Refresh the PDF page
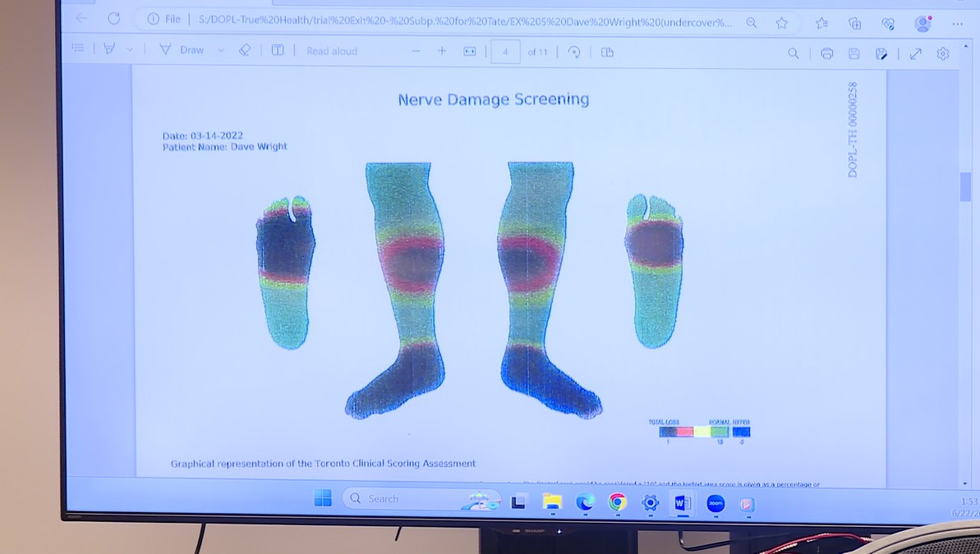980x554 pixels. coord(113,19)
